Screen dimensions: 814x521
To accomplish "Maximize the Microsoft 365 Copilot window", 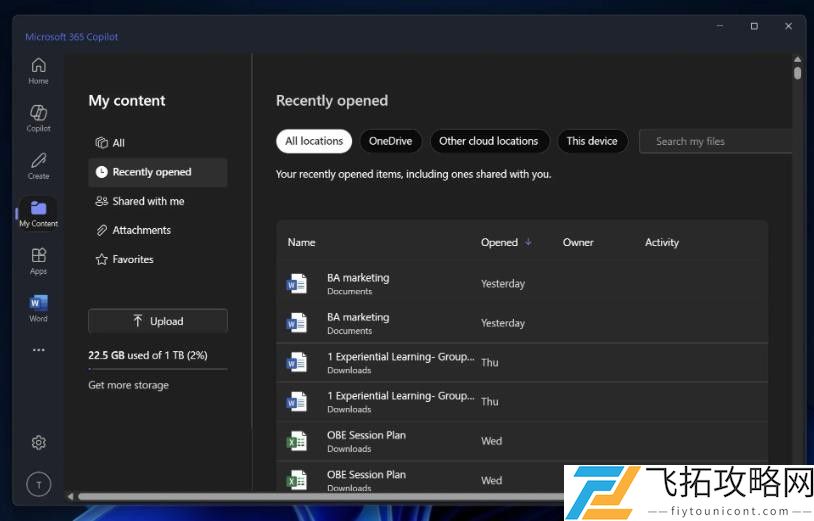I will click(754, 26).
